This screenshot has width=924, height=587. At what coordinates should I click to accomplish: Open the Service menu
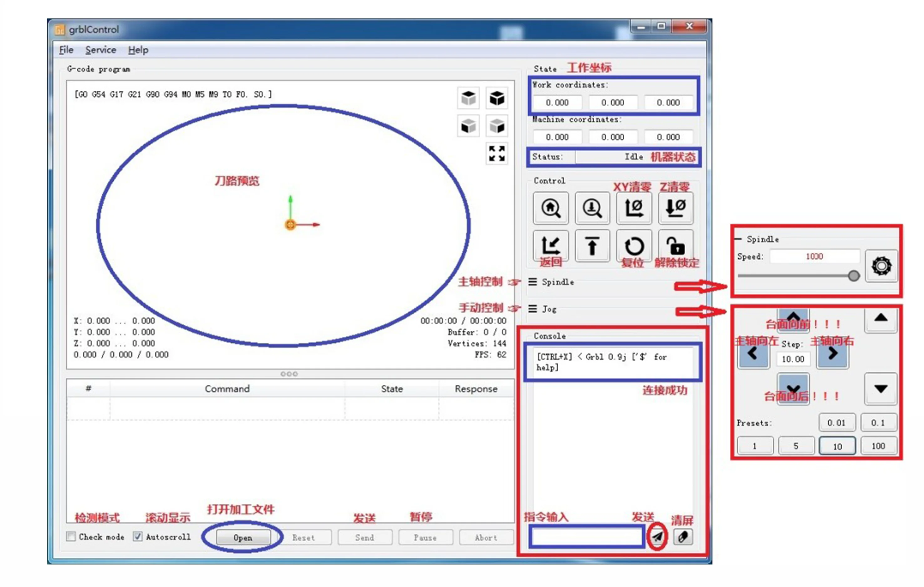tap(100, 50)
